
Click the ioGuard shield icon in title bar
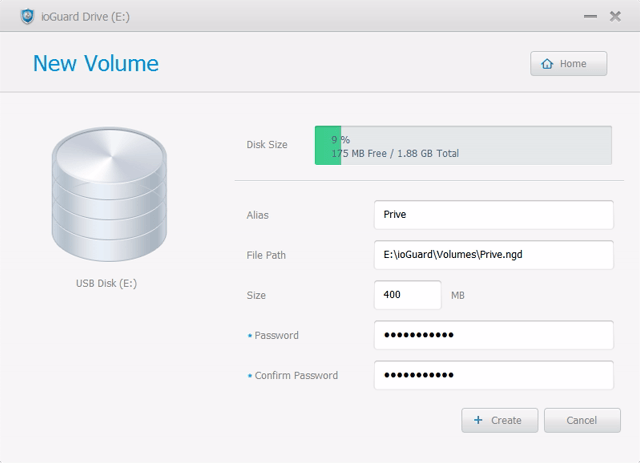tap(27, 16)
